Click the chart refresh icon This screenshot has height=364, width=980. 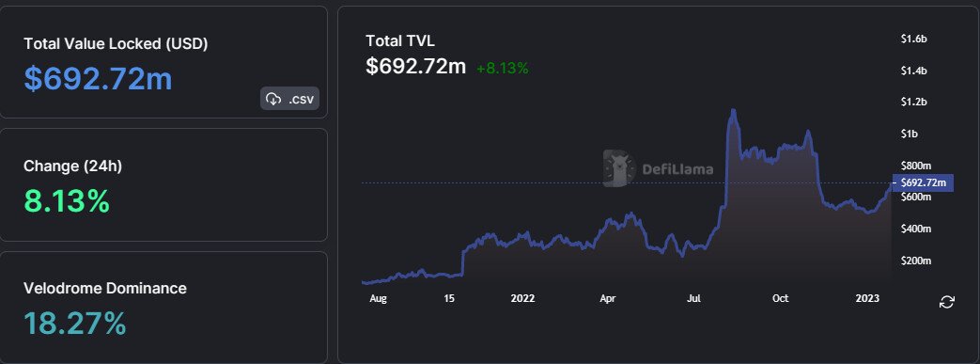947,302
